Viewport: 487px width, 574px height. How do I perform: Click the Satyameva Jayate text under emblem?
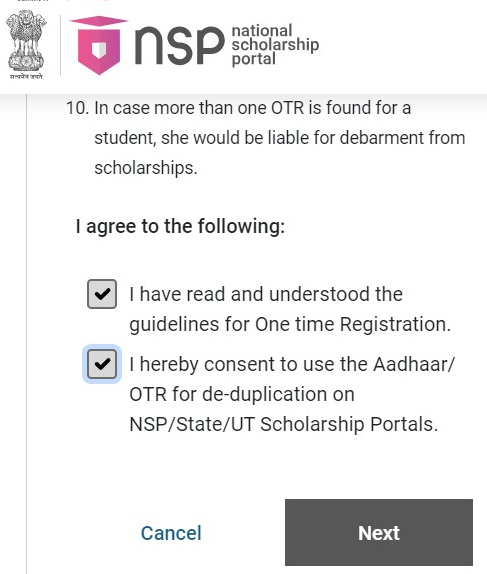click(x=26, y=76)
